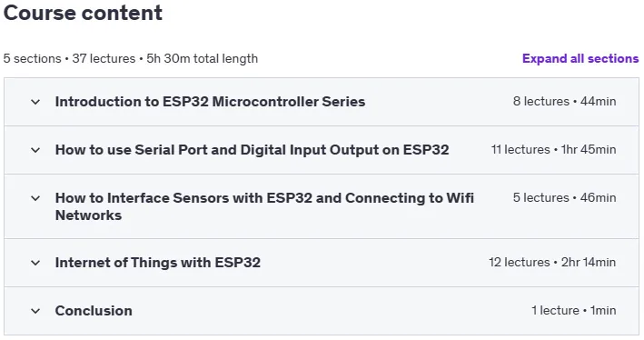Click the Course content heading
Image resolution: width=644 pixels, height=340 pixels.
point(83,13)
